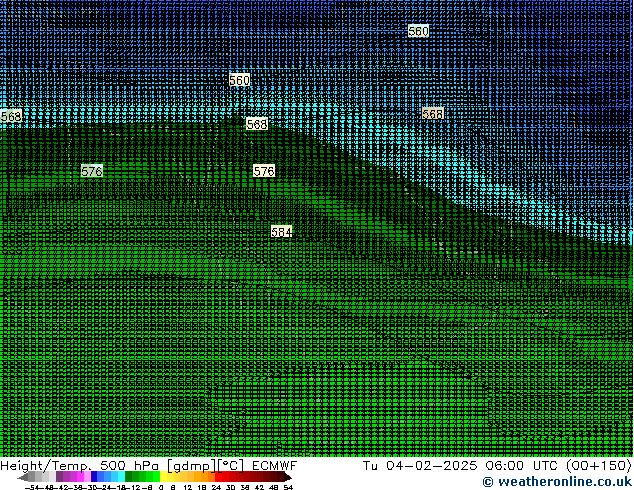This screenshot has height=490, width=634.
Task: Click the 584 contour label
Action: pyautogui.click(x=281, y=232)
